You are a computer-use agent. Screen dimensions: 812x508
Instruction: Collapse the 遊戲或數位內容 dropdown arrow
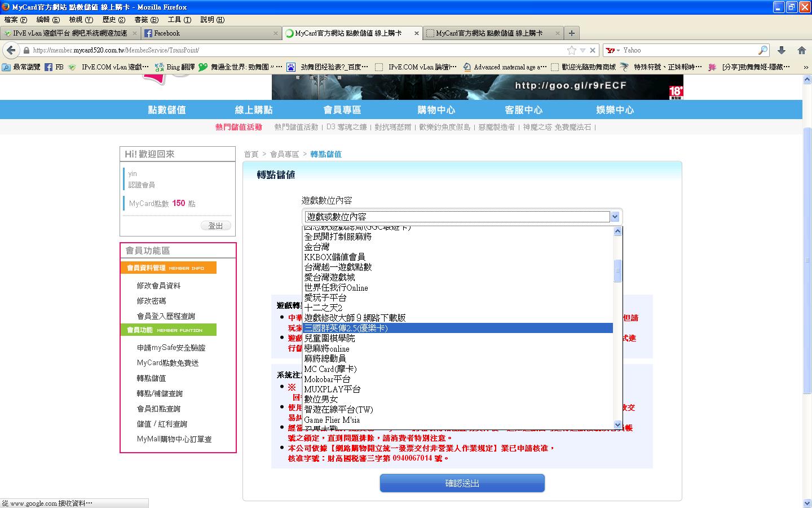tap(615, 217)
